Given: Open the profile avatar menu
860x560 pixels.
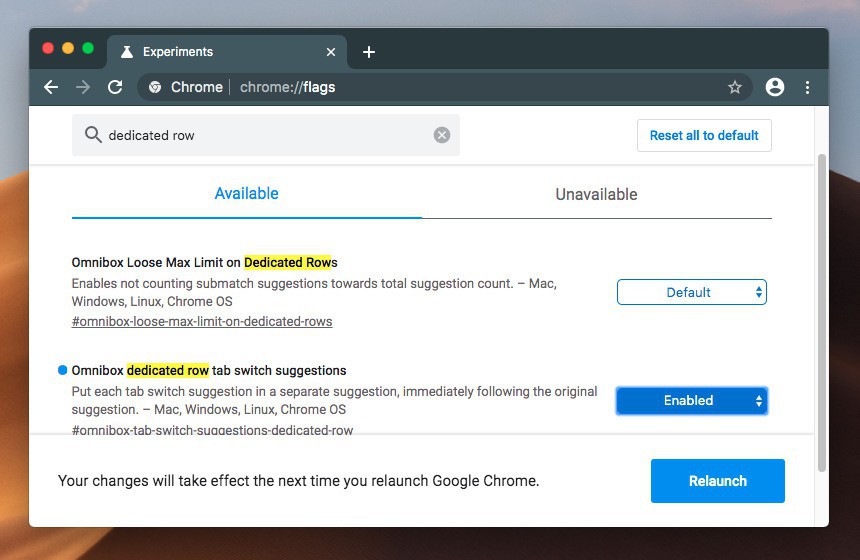Looking at the screenshot, I should tap(774, 87).
